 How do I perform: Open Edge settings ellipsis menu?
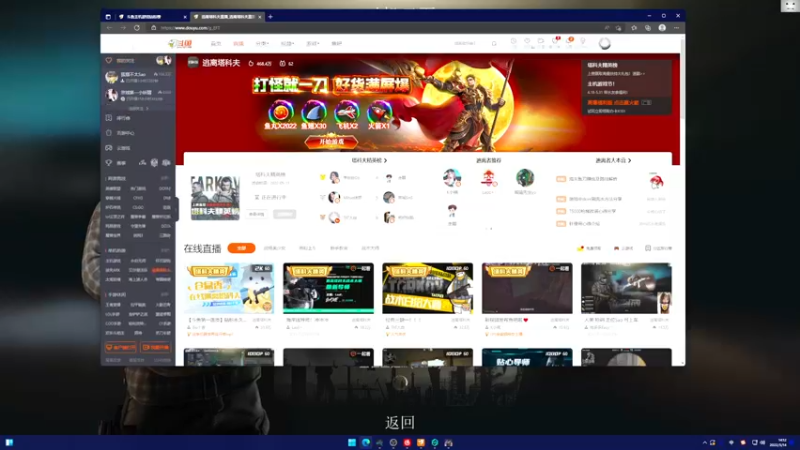pos(677,28)
